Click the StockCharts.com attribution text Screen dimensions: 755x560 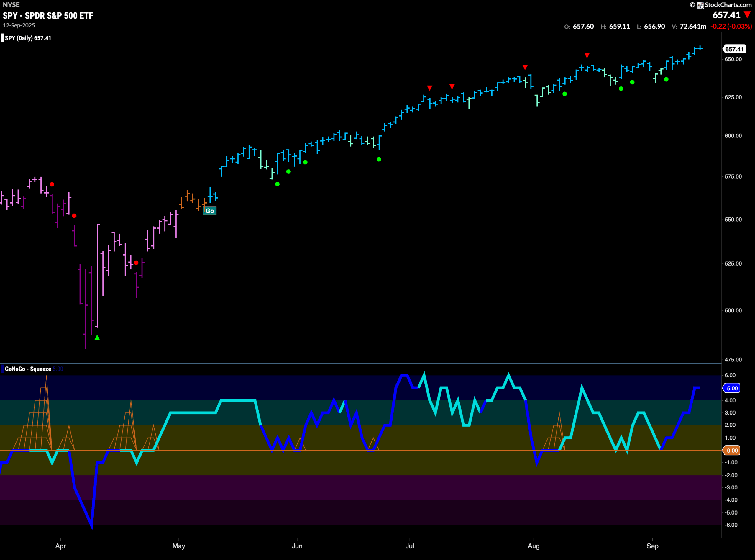(x=728, y=5)
